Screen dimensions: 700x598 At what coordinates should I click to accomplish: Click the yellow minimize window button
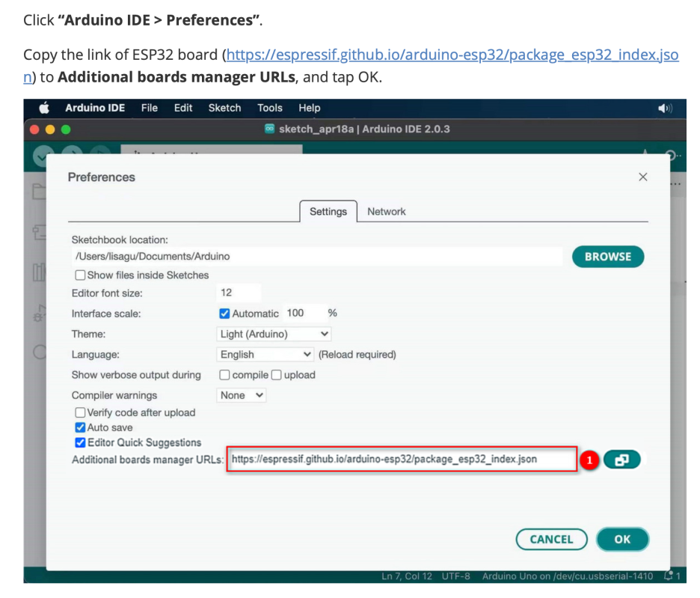click(x=50, y=129)
